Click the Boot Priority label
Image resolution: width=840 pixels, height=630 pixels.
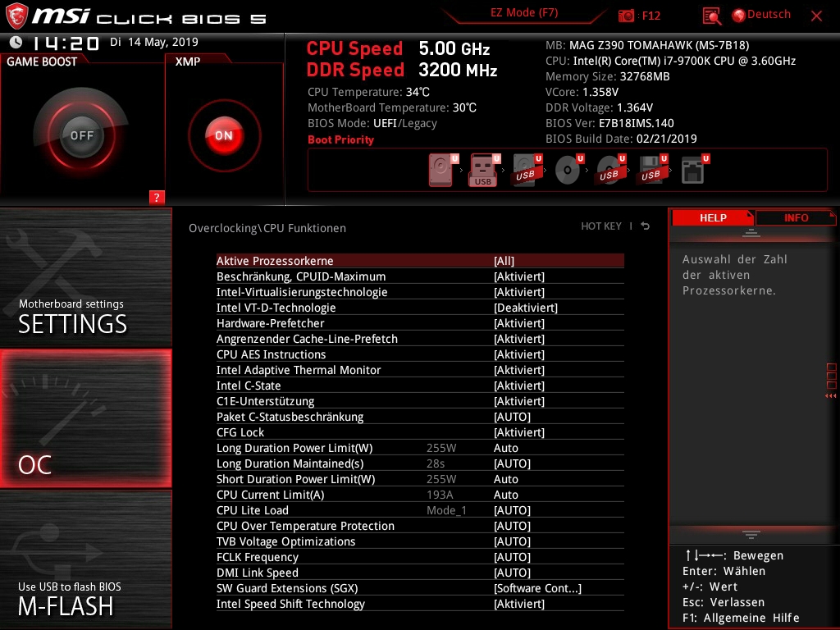point(340,139)
